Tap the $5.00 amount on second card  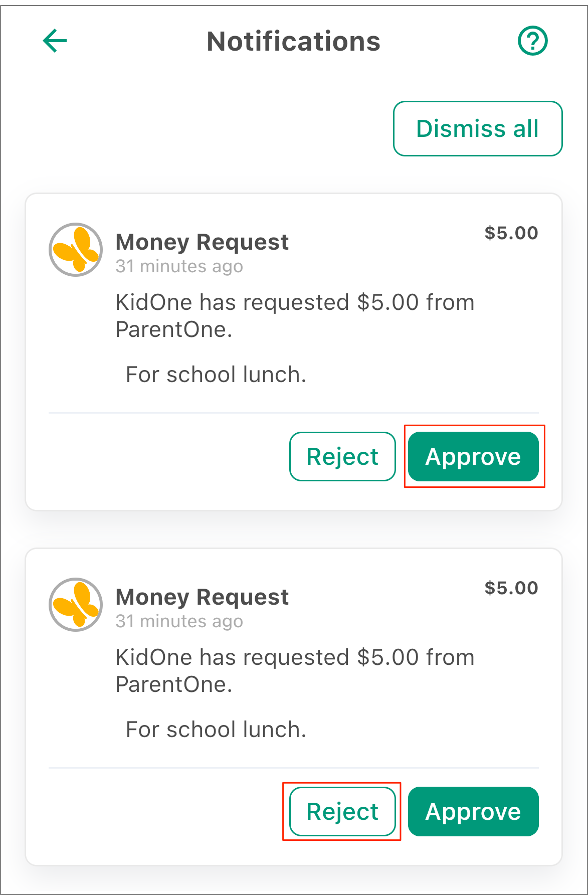(511, 588)
